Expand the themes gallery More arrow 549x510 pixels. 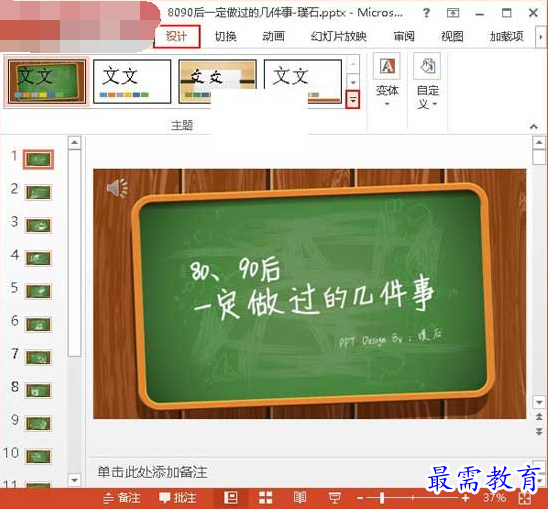(x=353, y=99)
